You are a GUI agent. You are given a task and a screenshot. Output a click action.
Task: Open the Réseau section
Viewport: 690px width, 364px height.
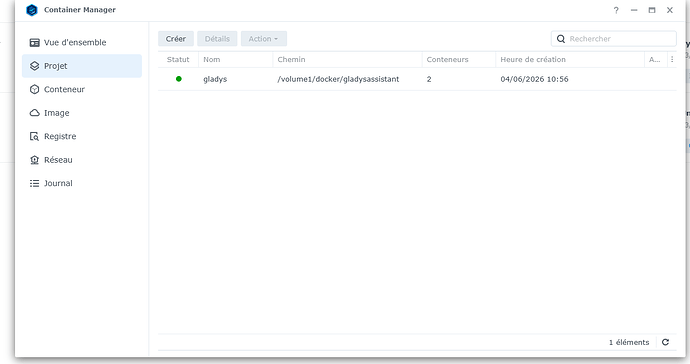click(82, 160)
